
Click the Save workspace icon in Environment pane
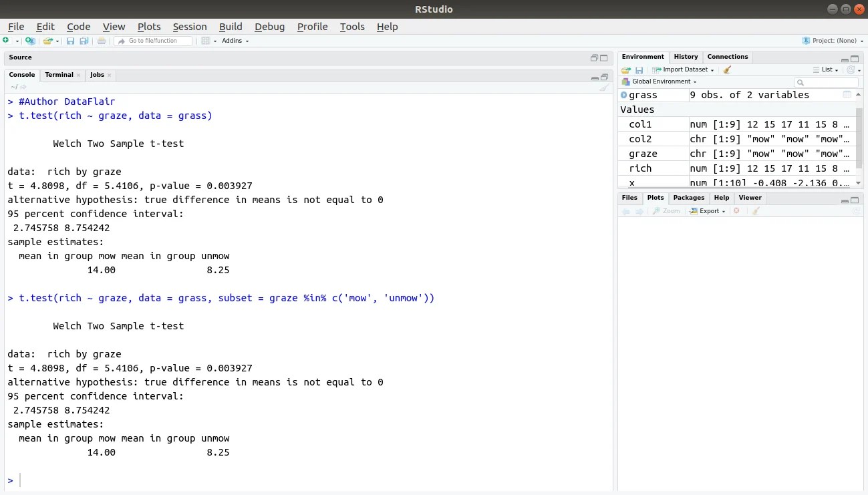(x=639, y=69)
